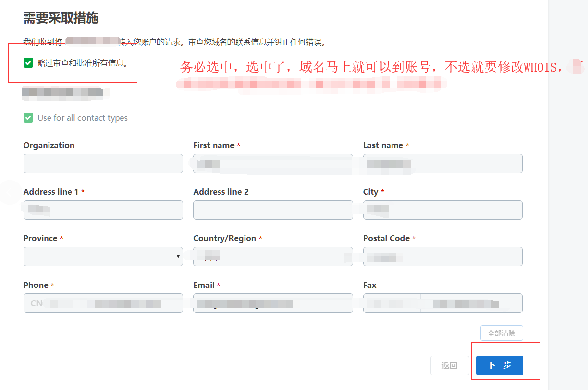Focus the First name field
588x390 pixels.
[x=273, y=163]
